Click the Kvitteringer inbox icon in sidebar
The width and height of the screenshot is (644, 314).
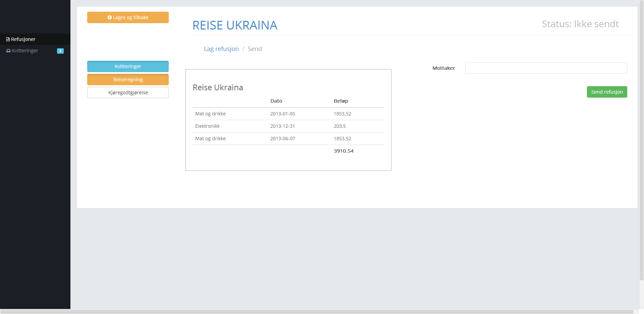8,51
